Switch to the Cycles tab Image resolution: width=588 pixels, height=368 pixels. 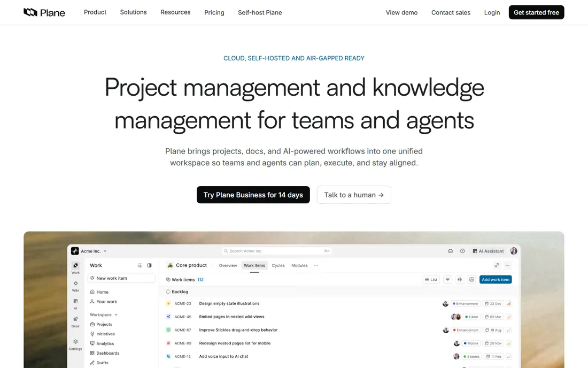tap(278, 265)
